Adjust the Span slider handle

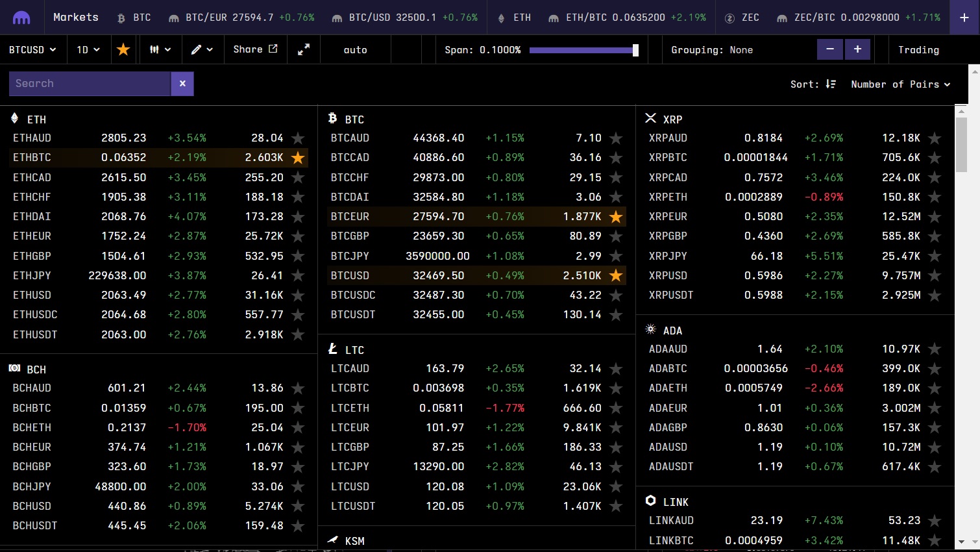(x=635, y=50)
